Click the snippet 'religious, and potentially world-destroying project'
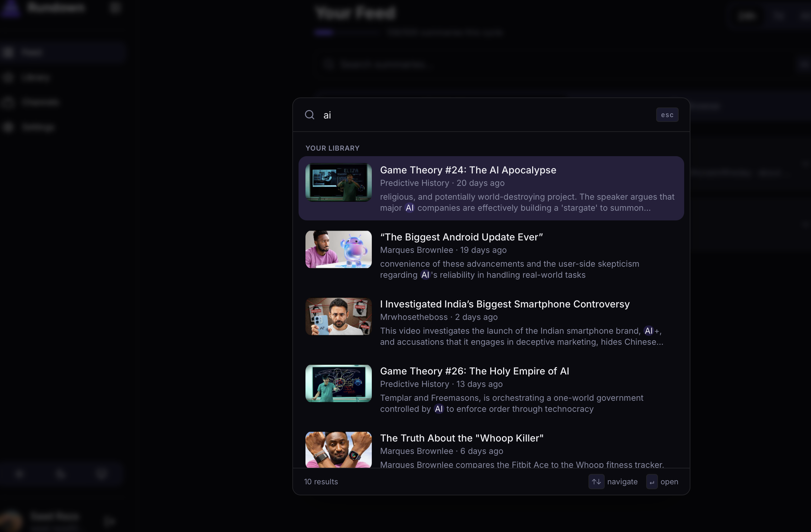 [x=527, y=202]
